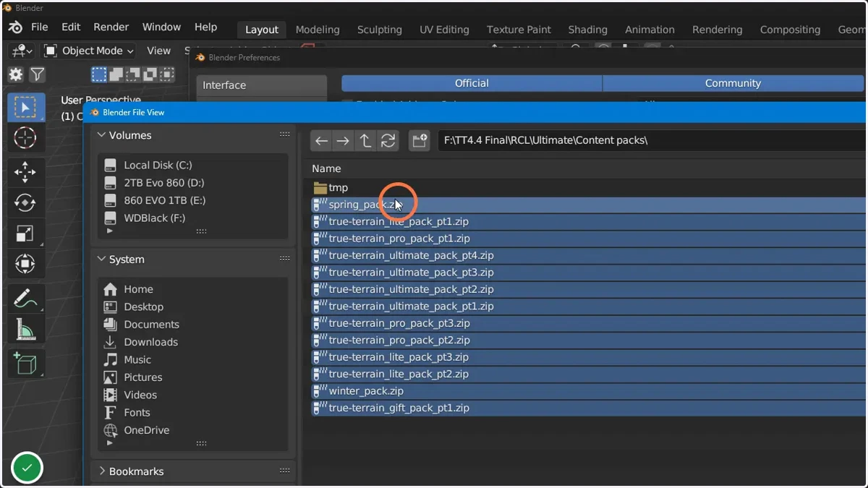868x488 pixels.
Task: Collapse the System panel
Action: [102, 259]
